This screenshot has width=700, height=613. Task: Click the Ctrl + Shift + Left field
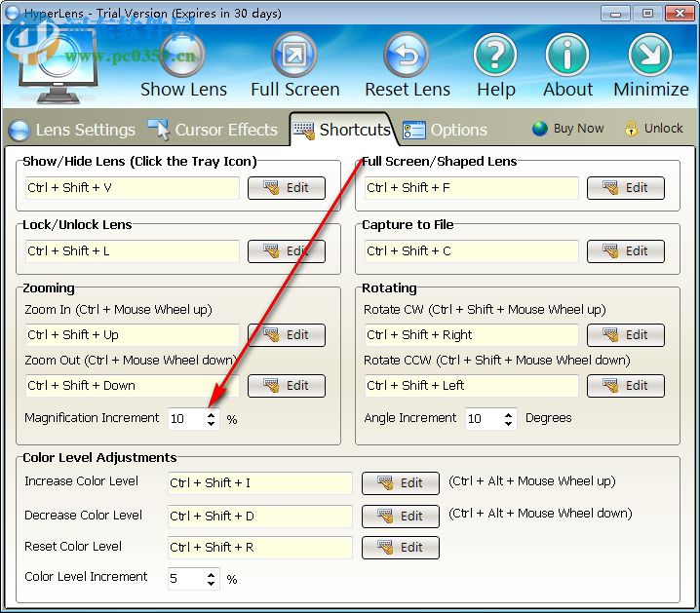point(472,386)
